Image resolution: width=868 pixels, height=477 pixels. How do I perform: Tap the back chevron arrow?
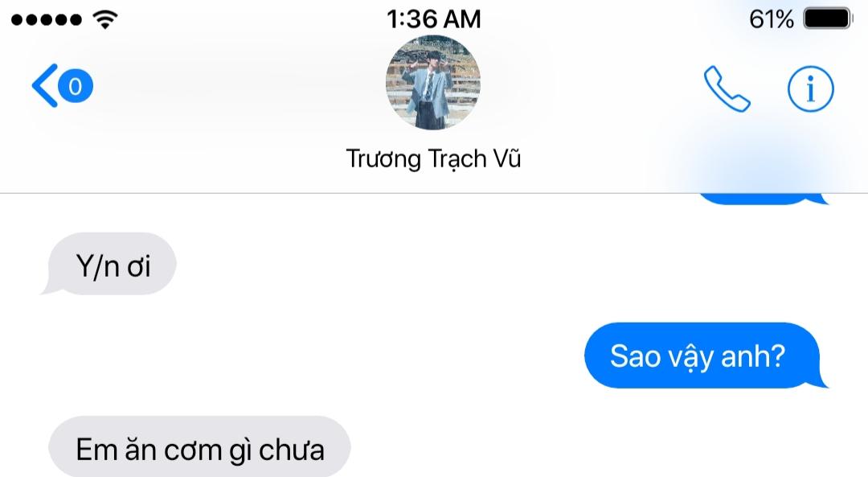(x=45, y=85)
